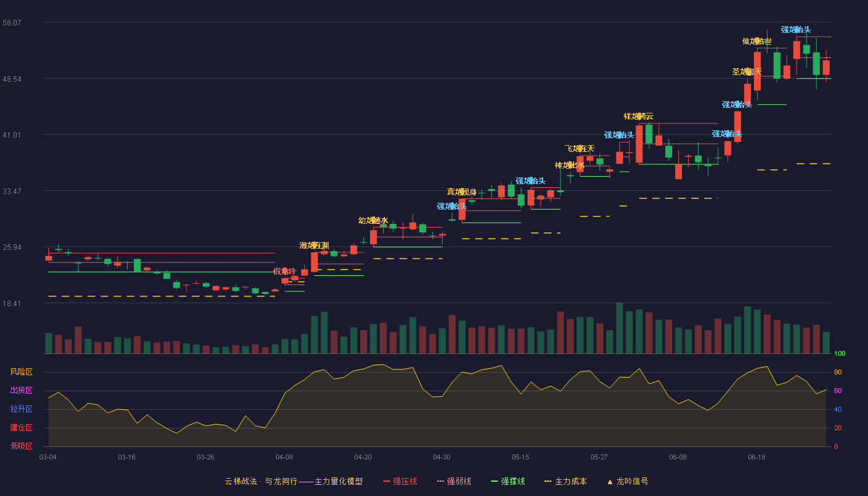Click the 04-08 date label
Viewport: 868px width, 496px height.
[284, 457]
